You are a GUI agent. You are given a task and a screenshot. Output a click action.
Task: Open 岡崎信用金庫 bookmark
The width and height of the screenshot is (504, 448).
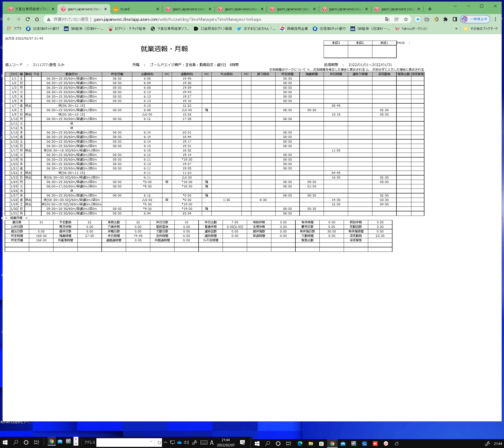coord(294,29)
